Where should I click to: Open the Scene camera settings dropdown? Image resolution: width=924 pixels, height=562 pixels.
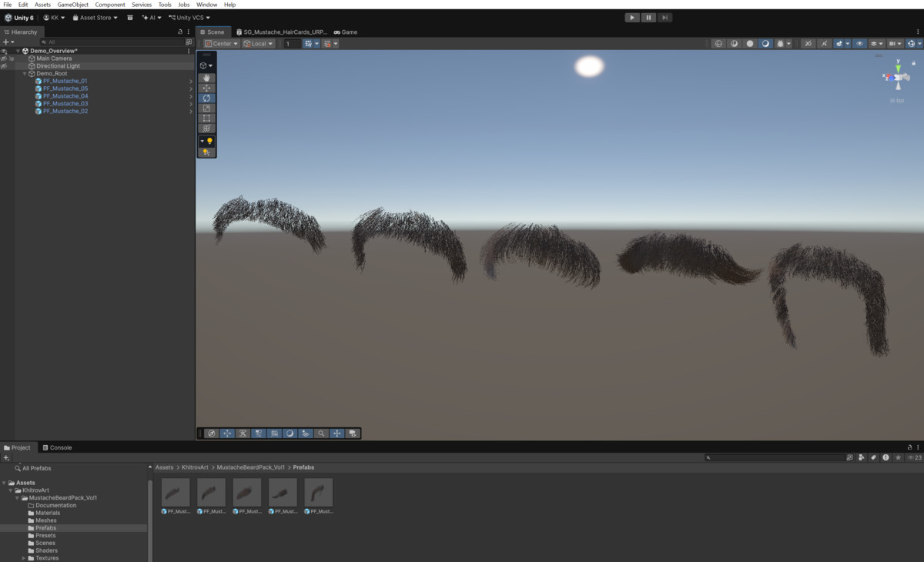(895, 44)
